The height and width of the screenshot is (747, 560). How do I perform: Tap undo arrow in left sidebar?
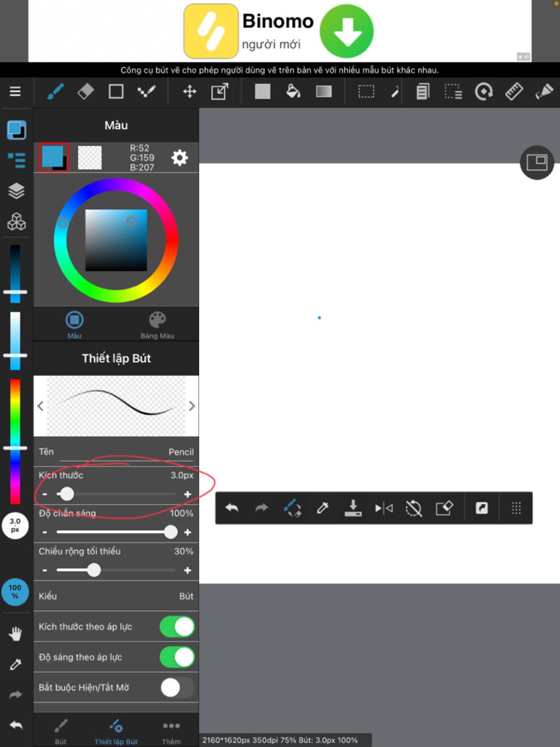click(x=16, y=725)
